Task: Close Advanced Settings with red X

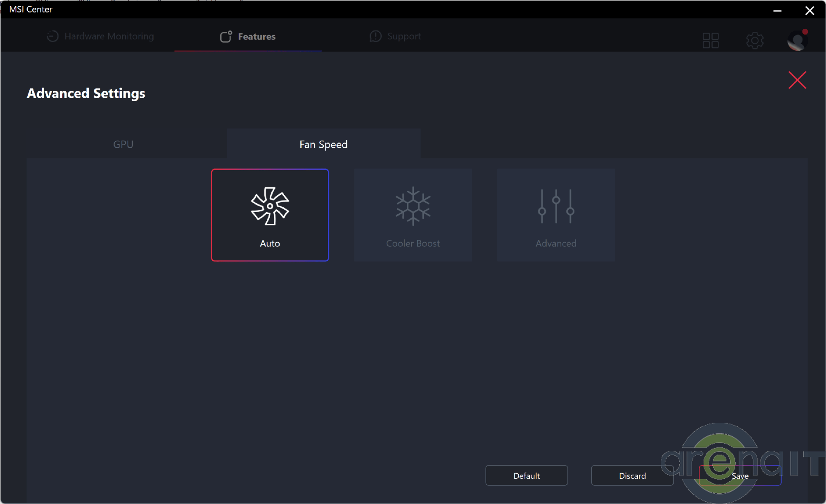Action: pyautogui.click(x=797, y=80)
